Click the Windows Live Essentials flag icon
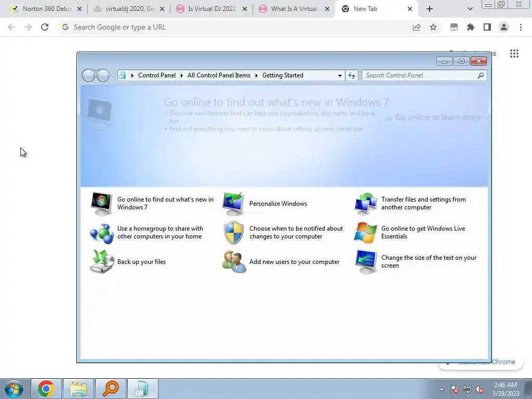This screenshot has width=532, height=399. pyautogui.click(x=365, y=233)
